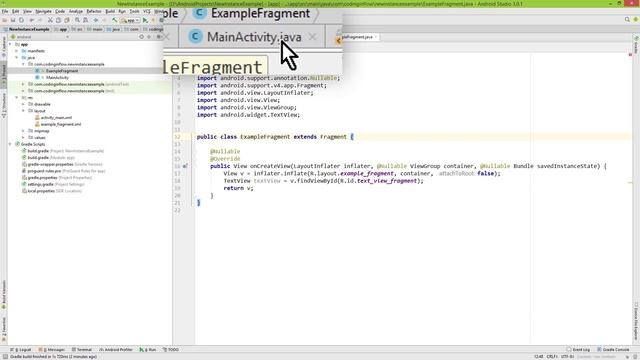Expand the drawable folder node
The width and height of the screenshot is (640, 360).
(23, 104)
